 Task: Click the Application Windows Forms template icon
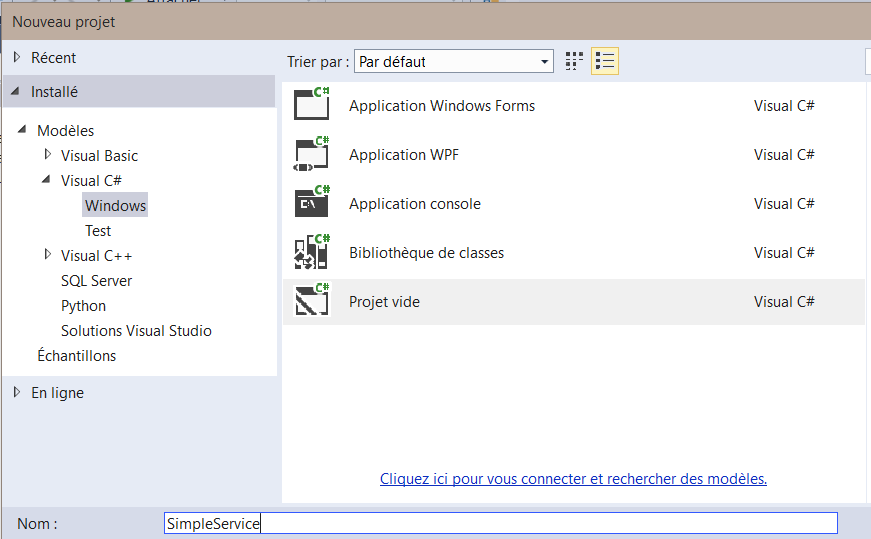pos(312,106)
